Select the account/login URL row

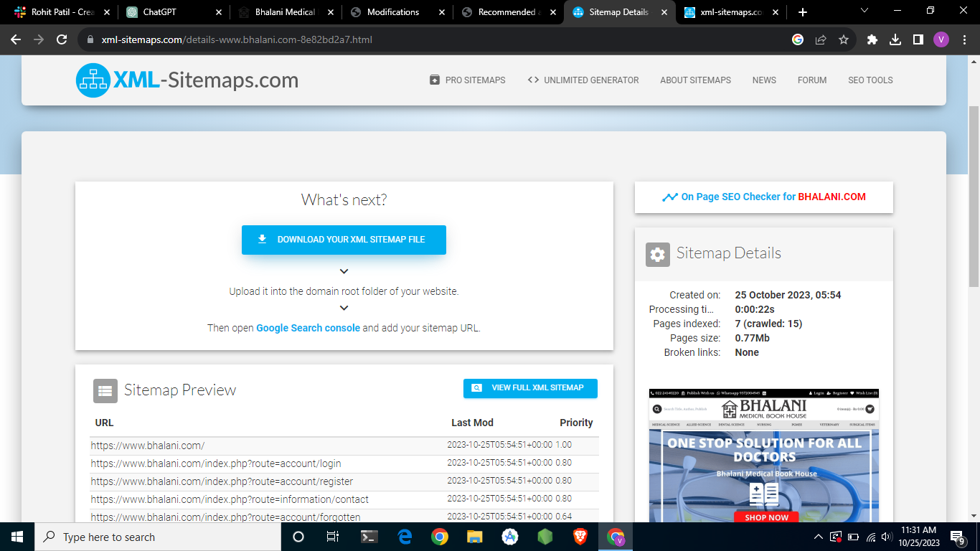click(x=344, y=463)
